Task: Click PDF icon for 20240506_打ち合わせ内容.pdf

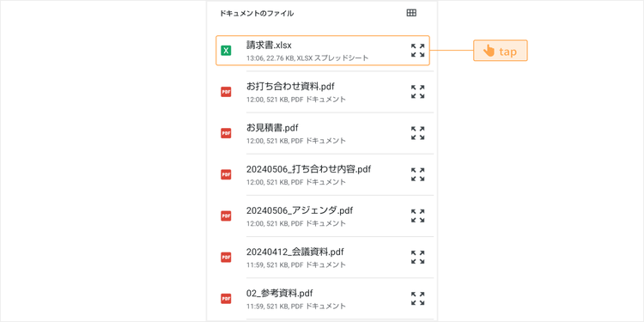Action: click(226, 174)
